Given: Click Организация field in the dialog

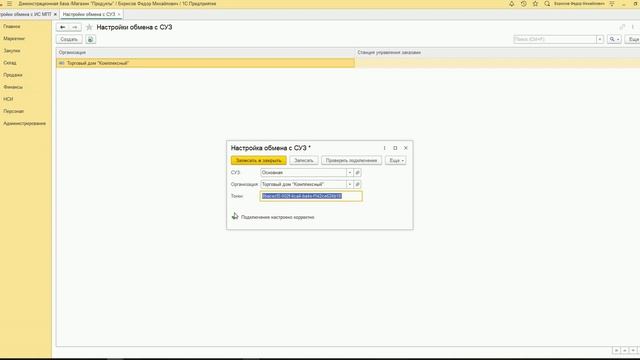Looking at the screenshot, I should click(303, 184).
